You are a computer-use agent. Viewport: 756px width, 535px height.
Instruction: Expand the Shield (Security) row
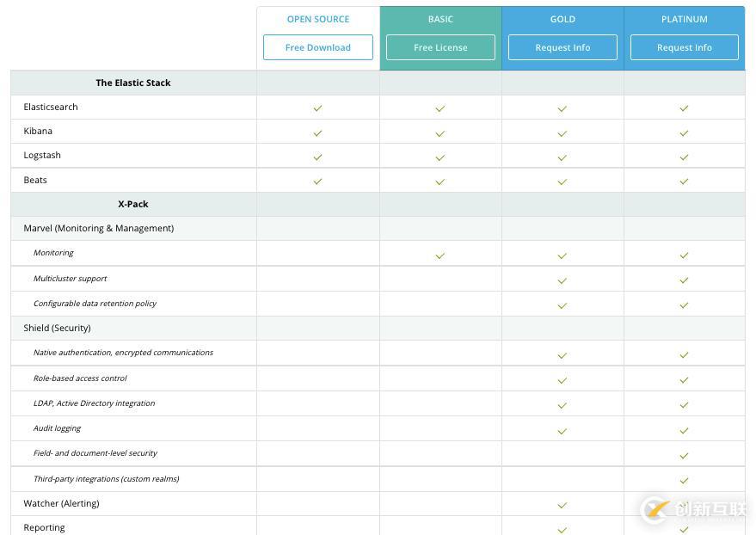pyautogui.click(x=58, y=328)
